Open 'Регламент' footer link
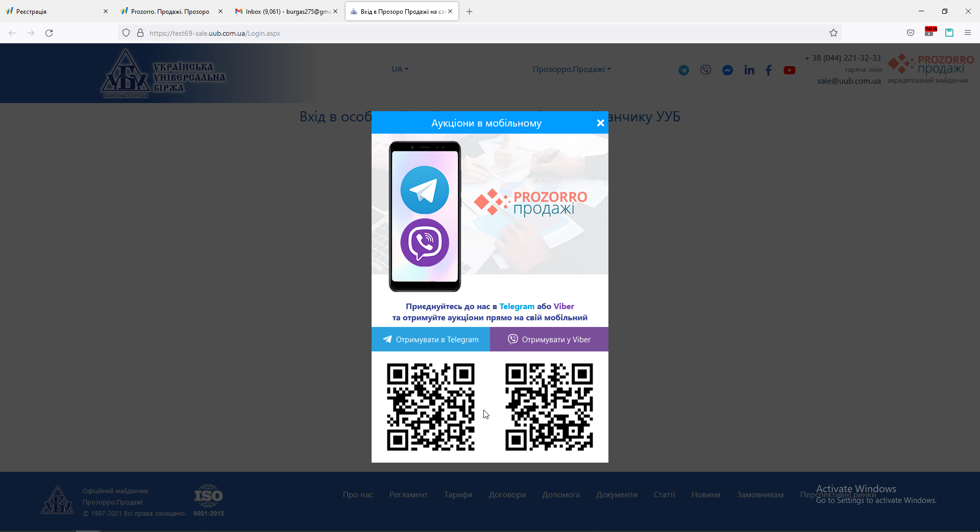This screenshot has height=532, width=980. click(408, 495)
